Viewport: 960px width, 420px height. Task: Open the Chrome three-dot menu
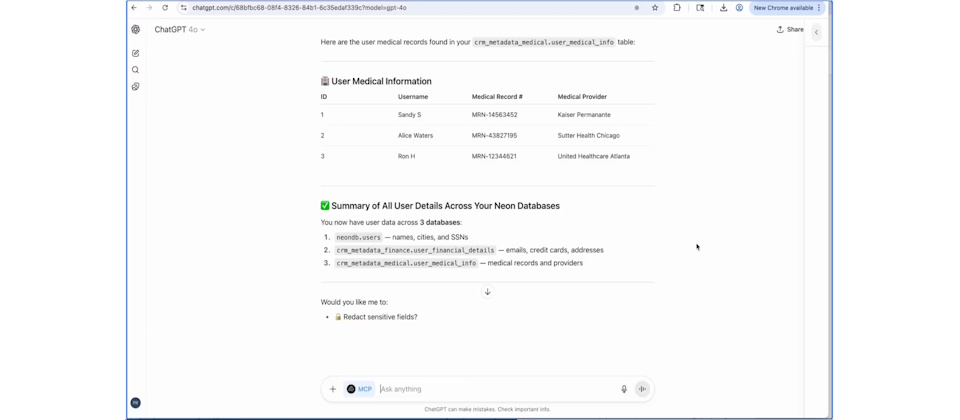tap(820, 8)
